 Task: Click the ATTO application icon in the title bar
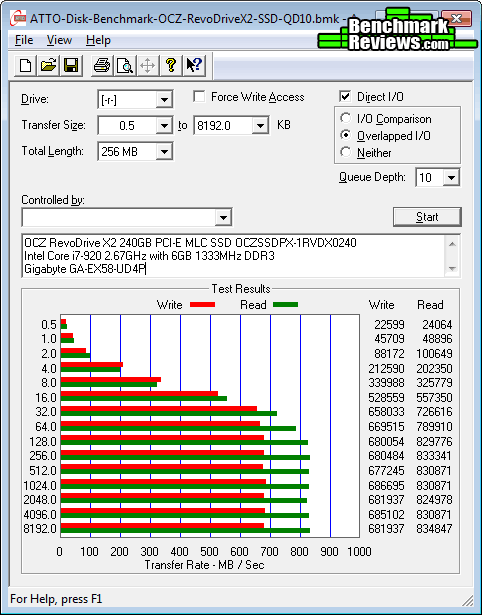point(18,18)
